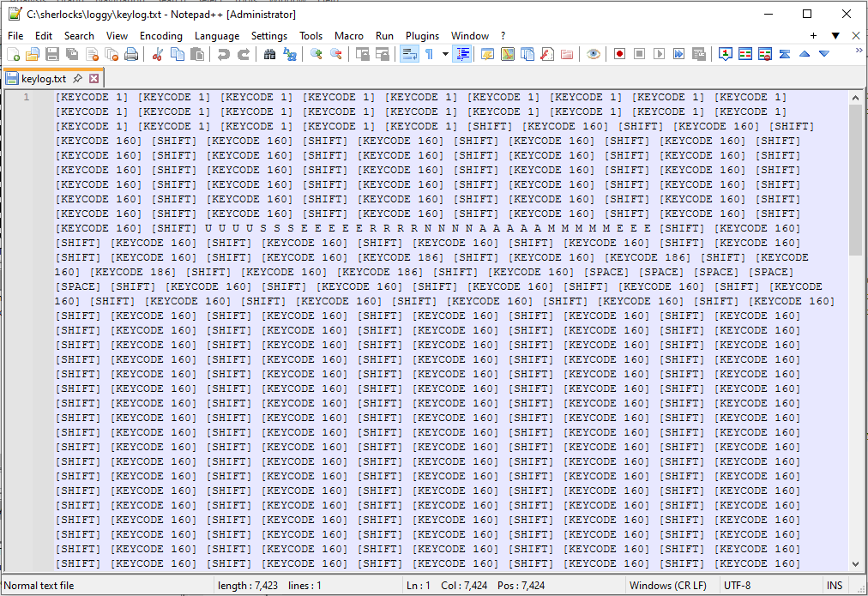Copy selection with the Copy toolbar icon
The image size is (868, 596).
tap(178, 54)
